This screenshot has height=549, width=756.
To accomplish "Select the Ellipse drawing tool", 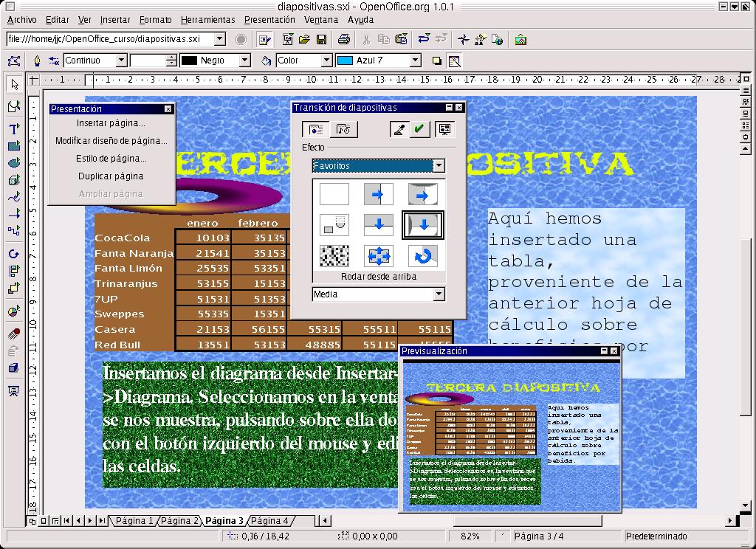I will tap(14, 163).
